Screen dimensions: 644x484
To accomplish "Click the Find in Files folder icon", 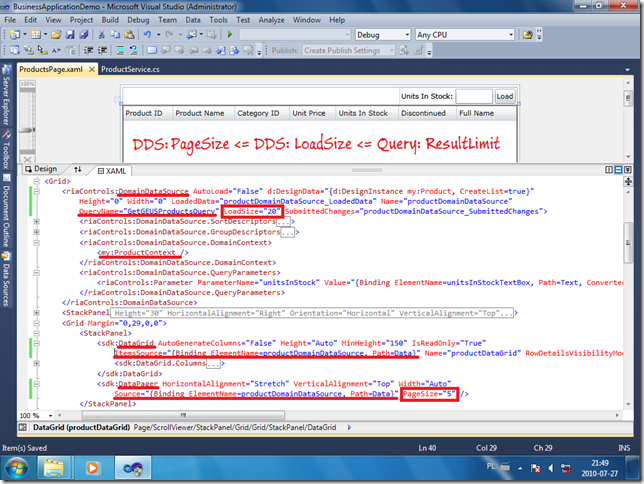I will click(528, 35).
